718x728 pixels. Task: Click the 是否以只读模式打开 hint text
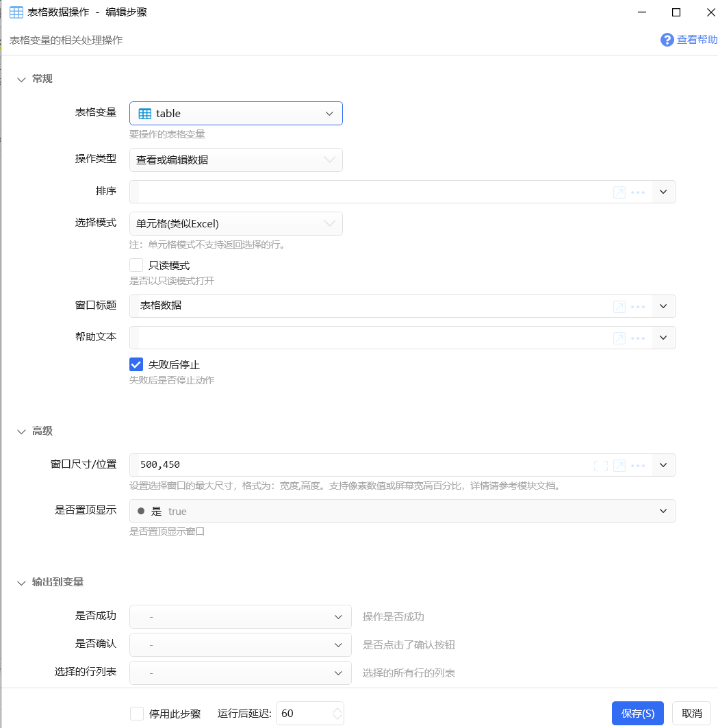point(172,281)
